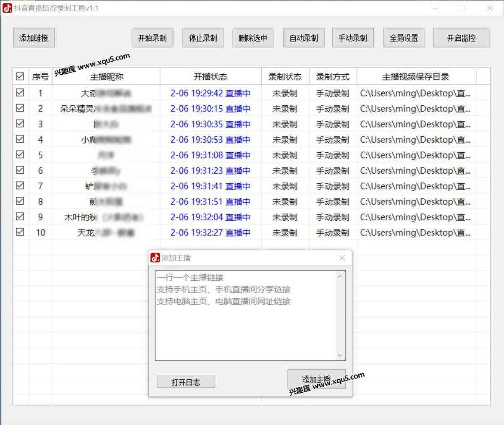This screenshot has height=425, width=504.
Task: Uncheck the checkbox for row 8
Action: [20, 201]
